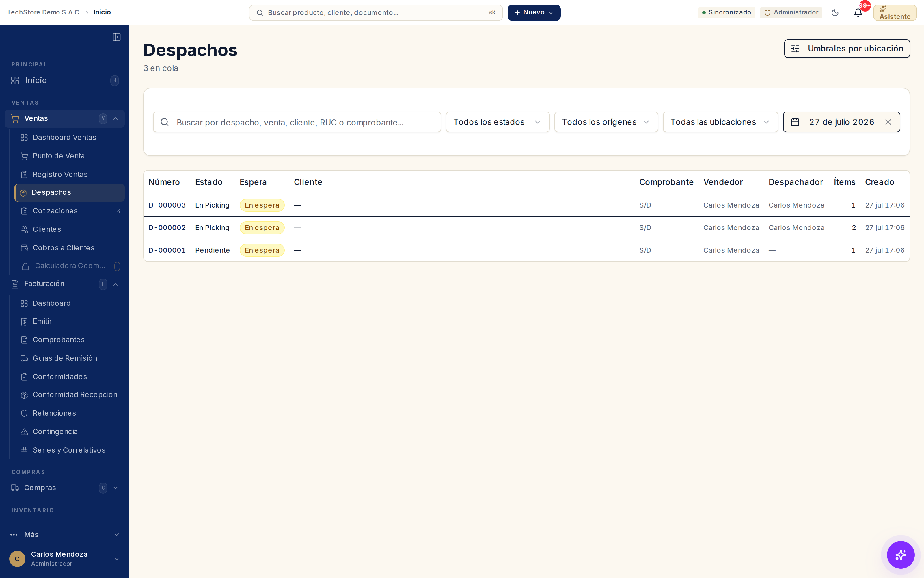Open despacho D-000003
The height and width of the screenshot is (578, 924).
167,205
